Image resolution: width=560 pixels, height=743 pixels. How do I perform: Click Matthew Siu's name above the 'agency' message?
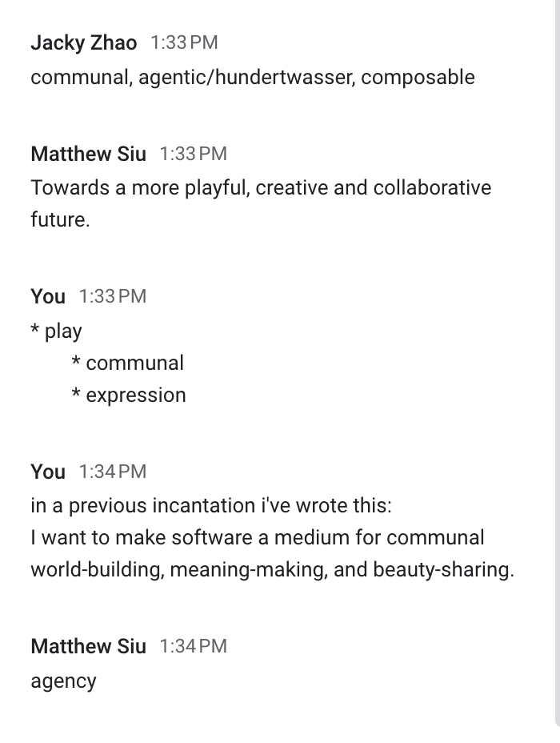(x=88, y=646)
